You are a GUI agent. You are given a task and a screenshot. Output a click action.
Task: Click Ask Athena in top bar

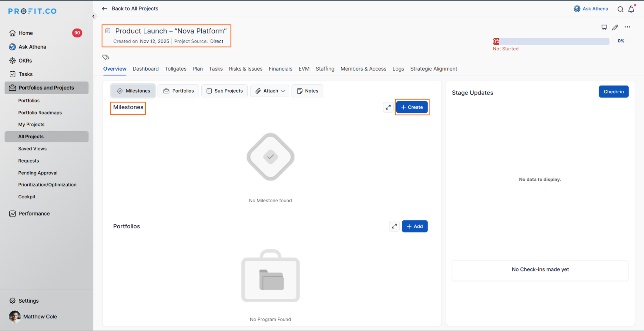591,9
